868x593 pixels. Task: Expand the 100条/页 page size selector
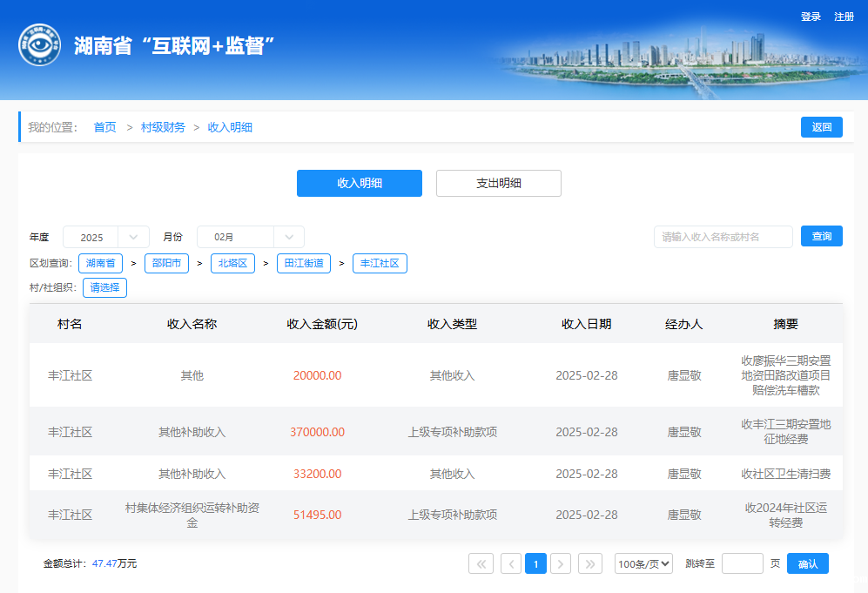[643, 563]
